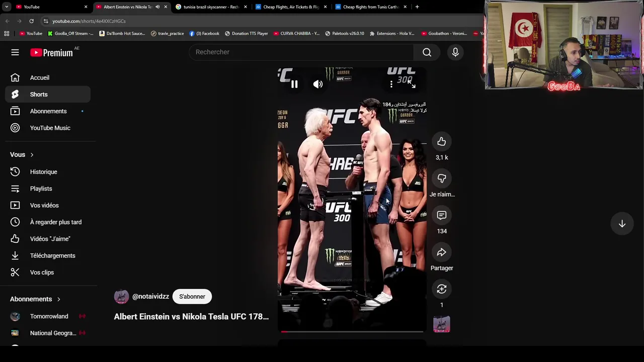Open Téléchargements in sidebar
The image size is (644, 362).
pos(48,255)
